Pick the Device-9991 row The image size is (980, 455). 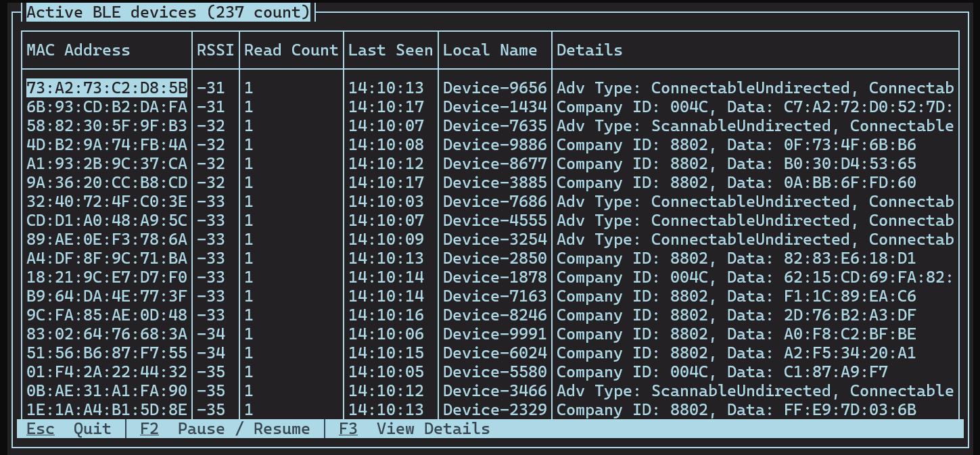(494, 334)
